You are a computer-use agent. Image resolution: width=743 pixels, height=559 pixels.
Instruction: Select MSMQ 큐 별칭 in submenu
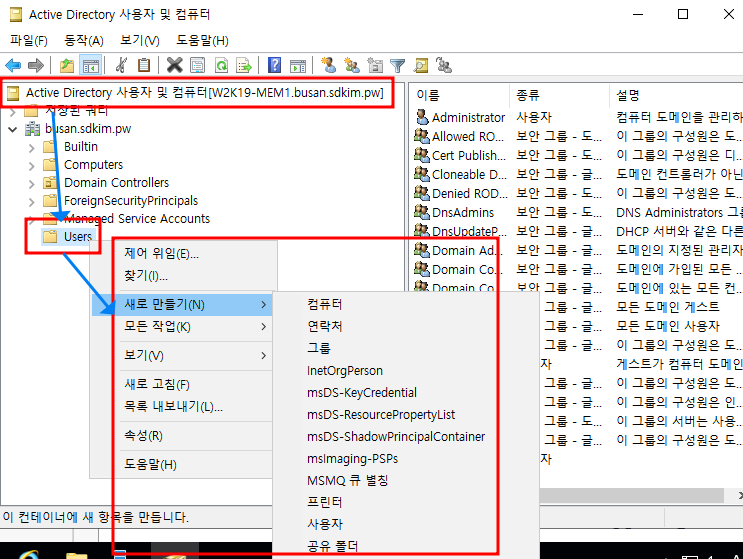click(348, 480)
